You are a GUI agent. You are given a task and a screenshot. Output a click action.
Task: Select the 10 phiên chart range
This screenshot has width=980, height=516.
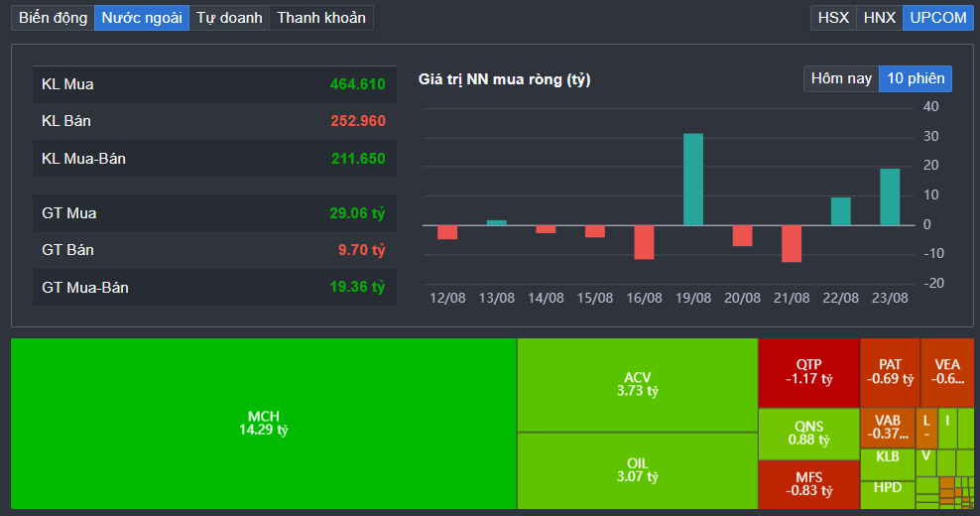click(x=916, y=78)
